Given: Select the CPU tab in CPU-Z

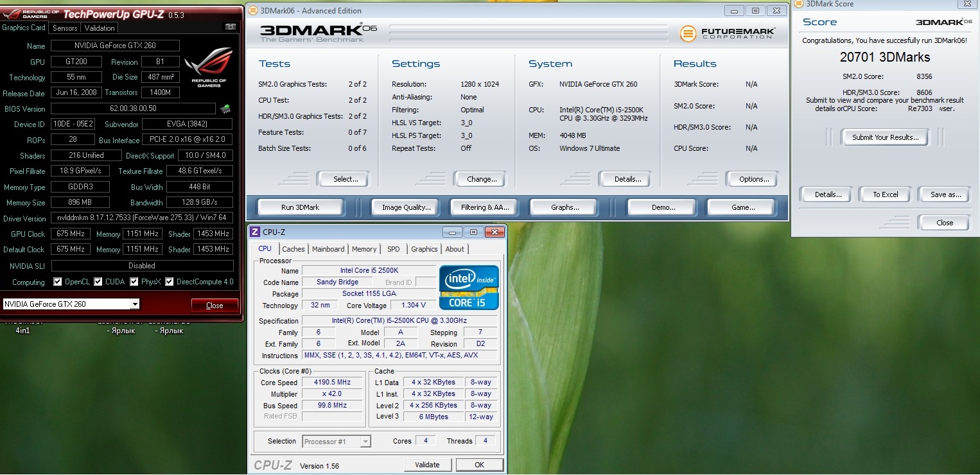Looking at the screenshot, I should pos(265,248).
